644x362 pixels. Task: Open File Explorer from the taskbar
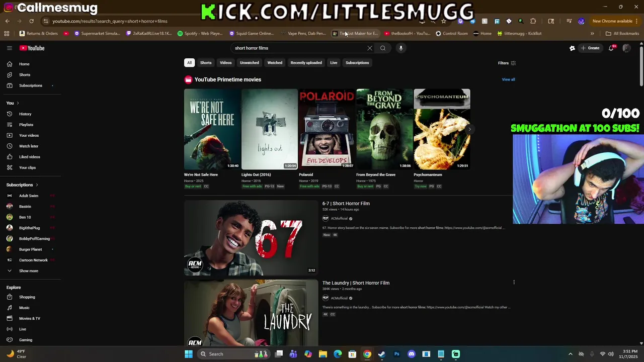(323, 354)
